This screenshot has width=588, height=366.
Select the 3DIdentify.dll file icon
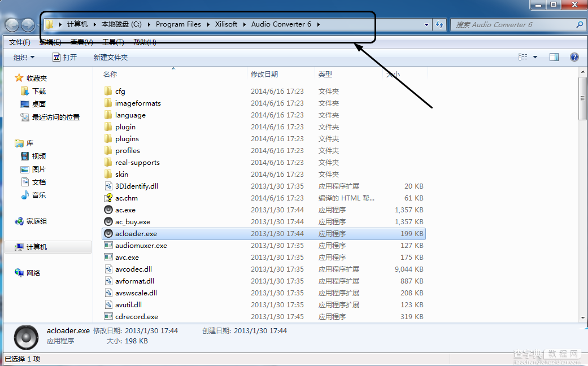coord(108,186)
